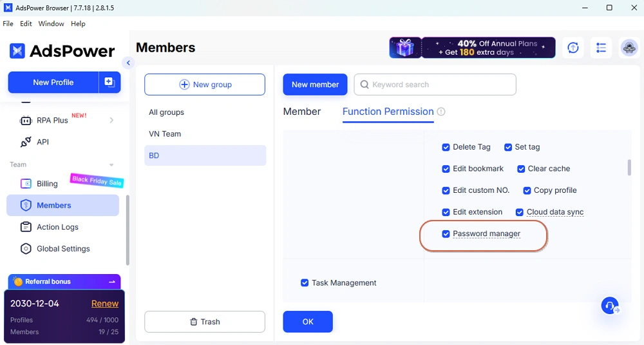
Task: Click the Function Permission info icon
Action: 441,112
